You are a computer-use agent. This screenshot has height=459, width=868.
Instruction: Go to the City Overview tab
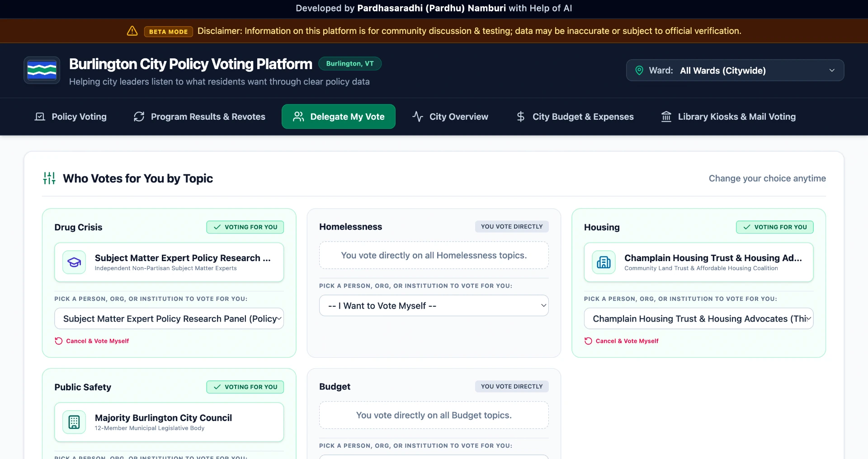click(x=450, y=117)
